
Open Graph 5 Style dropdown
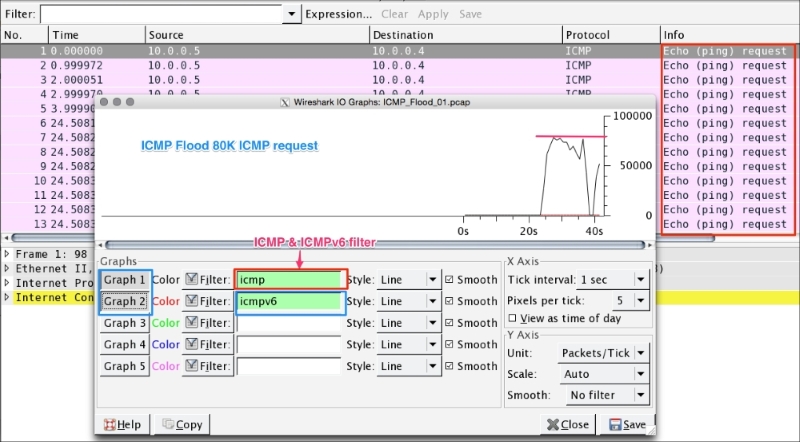409,366
